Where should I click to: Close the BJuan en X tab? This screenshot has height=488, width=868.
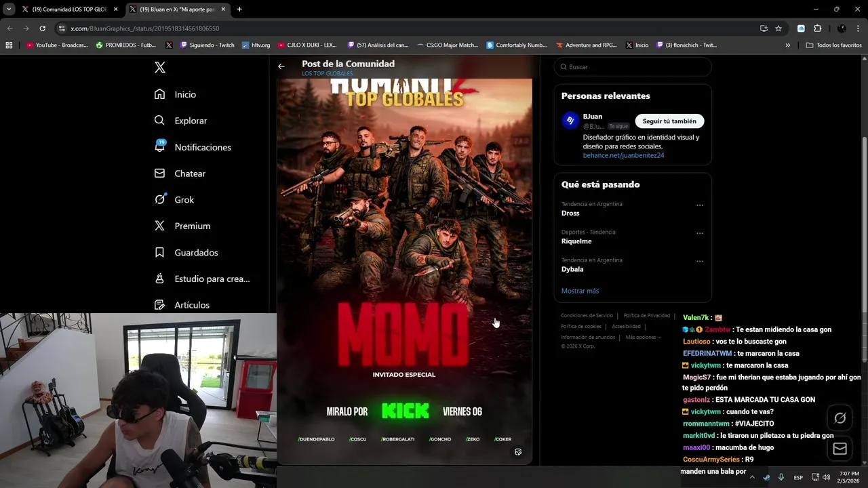pos(223,9)
